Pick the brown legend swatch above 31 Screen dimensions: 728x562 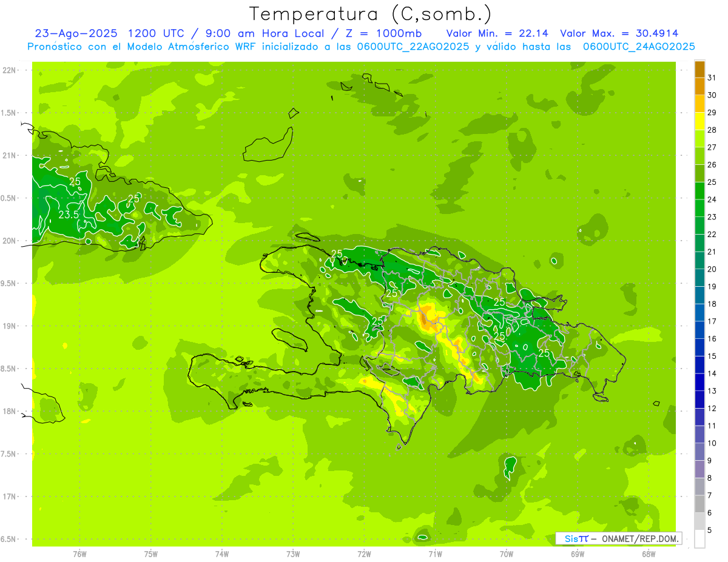tap(699, 69)
